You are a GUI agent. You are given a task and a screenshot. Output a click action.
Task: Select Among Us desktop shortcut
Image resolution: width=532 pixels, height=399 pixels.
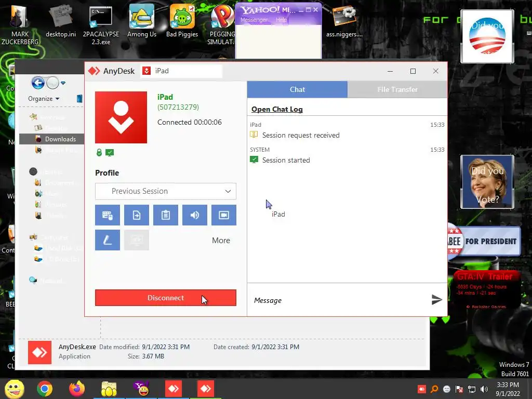click(142, 22)
